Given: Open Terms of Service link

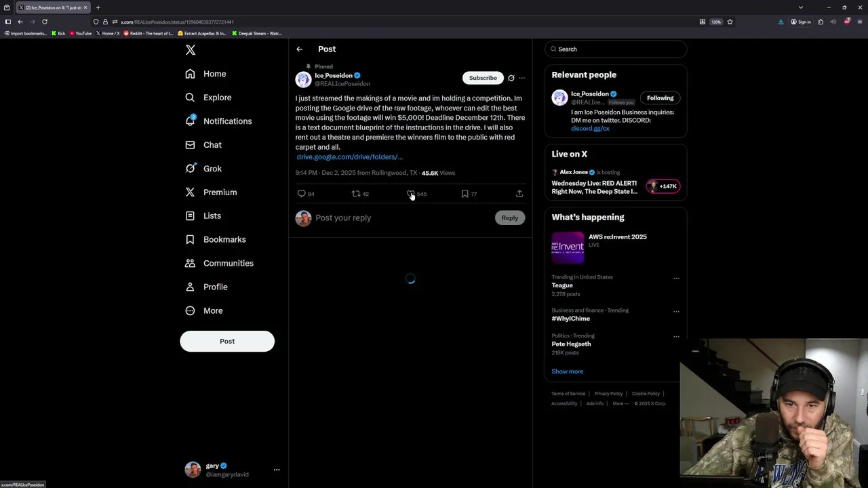Looking at the screenshot, I should point(568,394).
